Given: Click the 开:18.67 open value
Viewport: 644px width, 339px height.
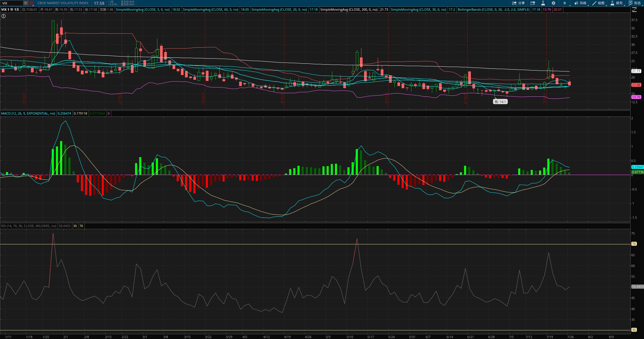Looking at the screenshot, I should 46,10.
